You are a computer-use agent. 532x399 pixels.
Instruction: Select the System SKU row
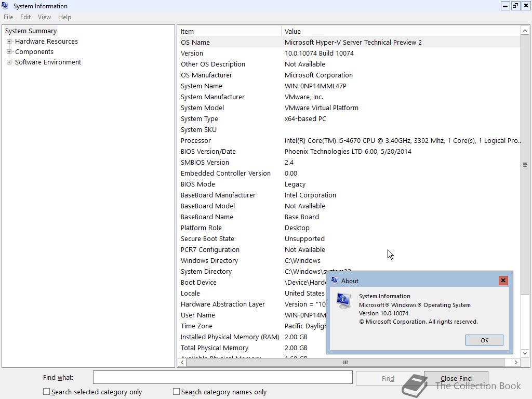(x=349, y=129)
